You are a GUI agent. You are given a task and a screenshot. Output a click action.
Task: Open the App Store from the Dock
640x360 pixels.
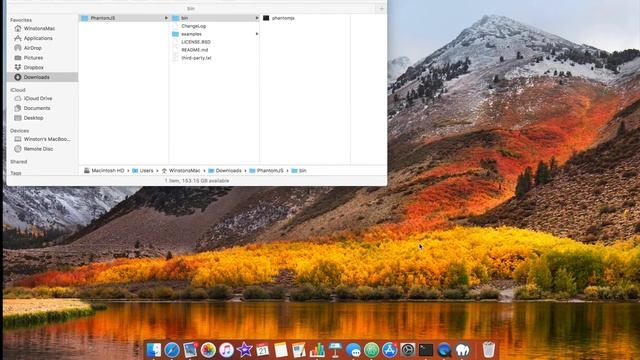pos(390,350)
